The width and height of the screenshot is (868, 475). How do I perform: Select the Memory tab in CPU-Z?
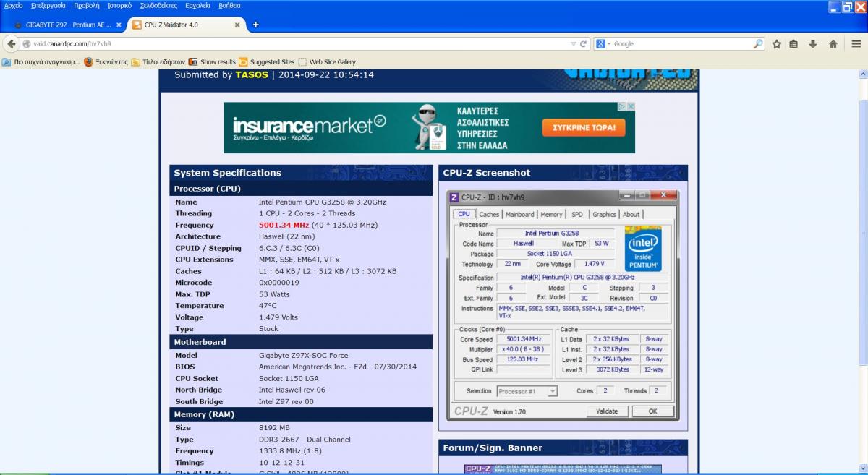(x=551, y=214)
